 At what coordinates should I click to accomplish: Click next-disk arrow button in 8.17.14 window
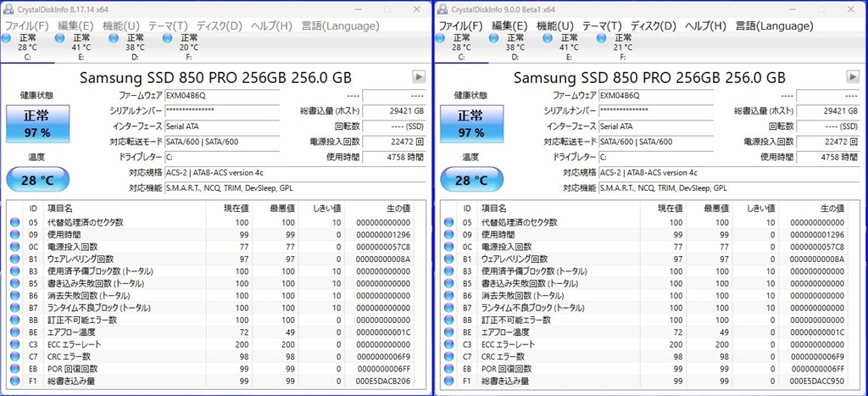point(419,77)
